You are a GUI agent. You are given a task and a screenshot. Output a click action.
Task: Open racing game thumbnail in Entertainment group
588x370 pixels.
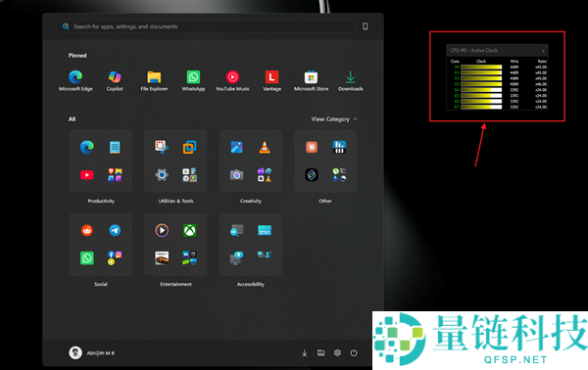tap(162, 258)
